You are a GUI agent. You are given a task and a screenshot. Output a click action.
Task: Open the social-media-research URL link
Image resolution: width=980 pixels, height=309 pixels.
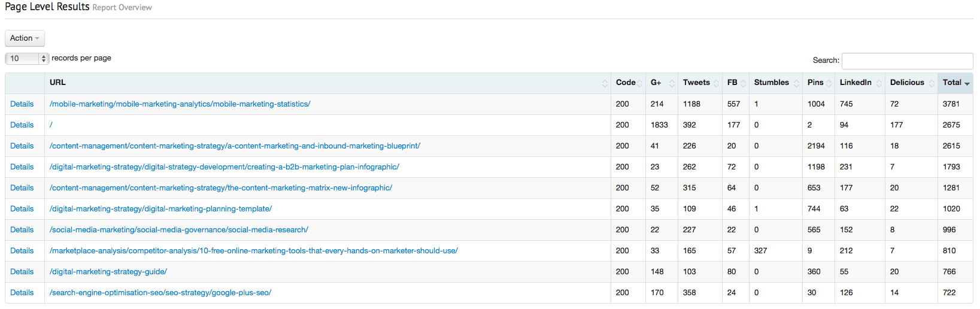tap(178, 230)
